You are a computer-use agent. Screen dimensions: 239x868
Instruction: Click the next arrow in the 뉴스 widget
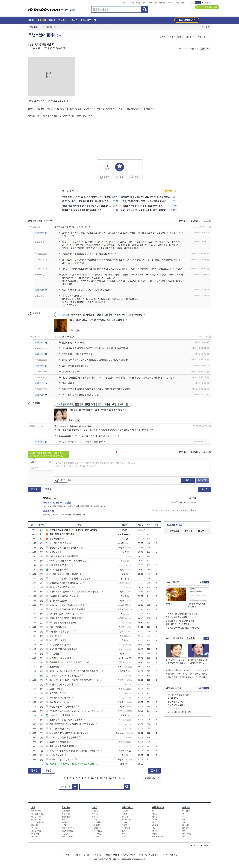click(208, 638)
